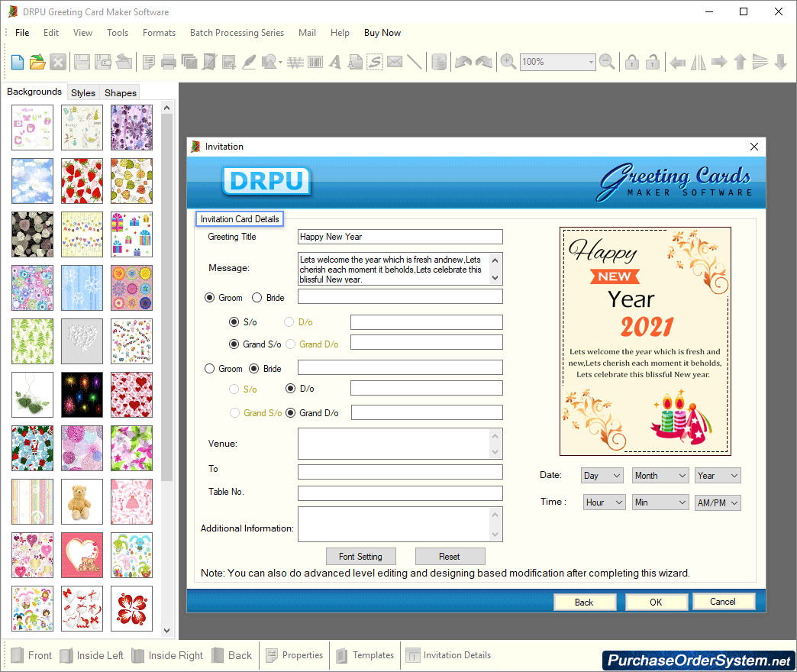Select second row Groom radio button
Screen dimensions: 797x672
(209, 369)
